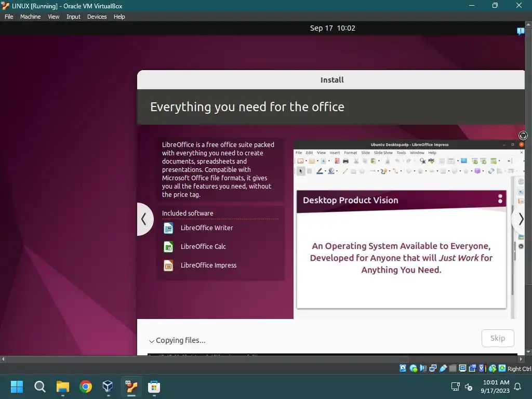The height and width of the screenshot is (399, 532).
Task: Open VirtualBox Manager from the taskbar
Action: [108, 387]
